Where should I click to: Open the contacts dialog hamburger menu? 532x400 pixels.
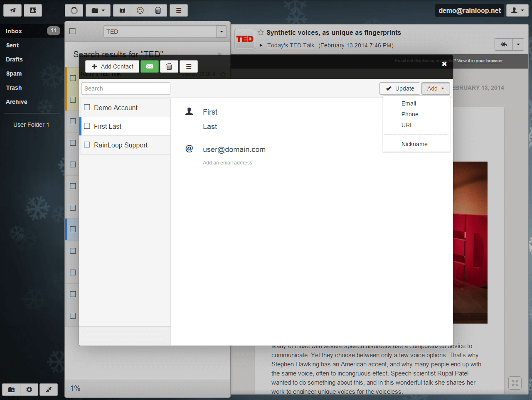coord(189,66)
